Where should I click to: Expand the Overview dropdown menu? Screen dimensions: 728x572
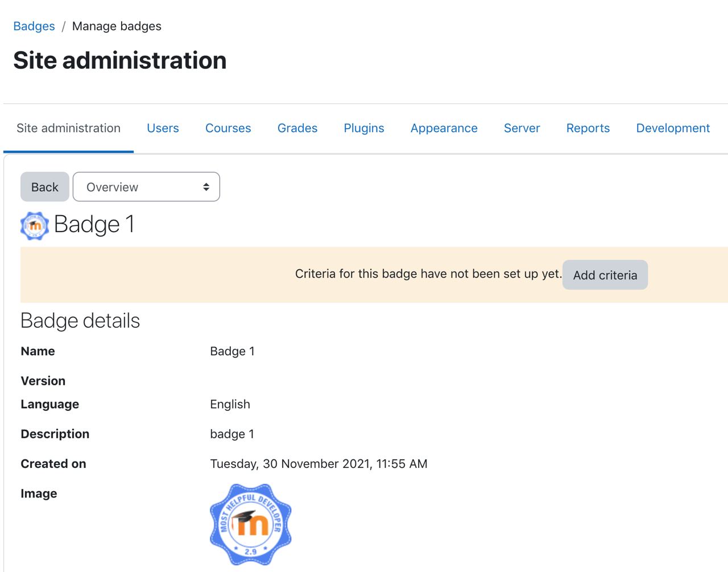(x=146, y=187)
